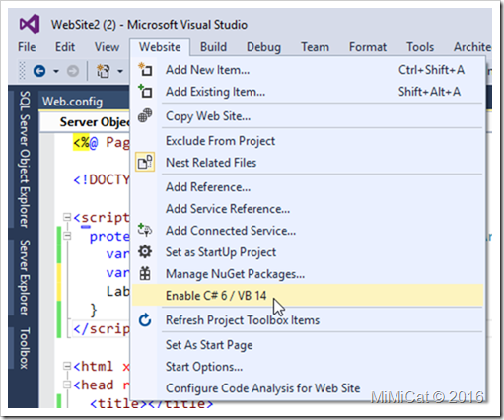The width and height of the screenshot is (504, 420).
Task: Click the New Project toolbar icon
Action: pyautogui.click(x=103, y=71)
